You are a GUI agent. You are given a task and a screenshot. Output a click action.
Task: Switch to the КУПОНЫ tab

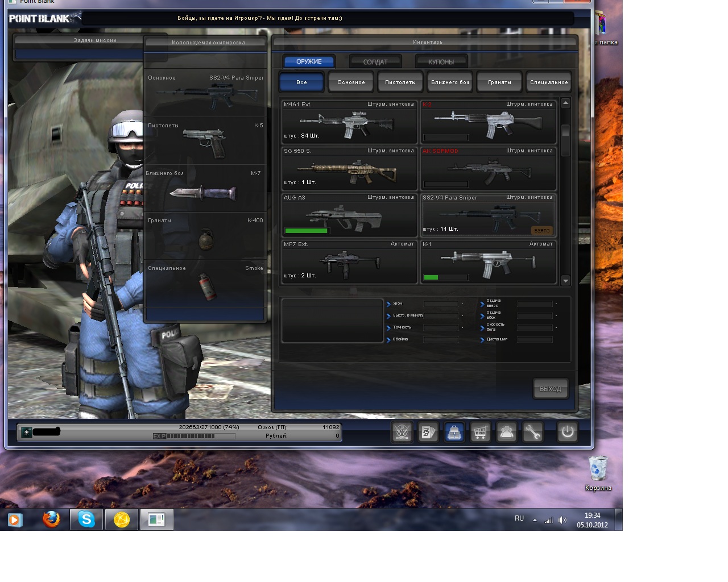pyautogui.click(x=441, y=61)
